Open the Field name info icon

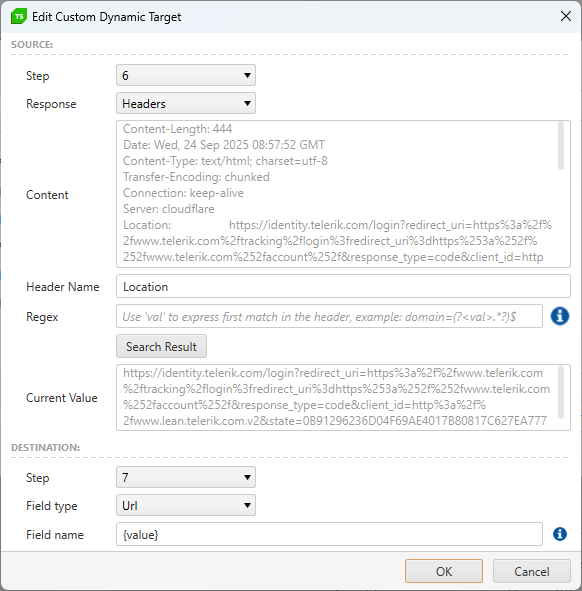(560, 534)
